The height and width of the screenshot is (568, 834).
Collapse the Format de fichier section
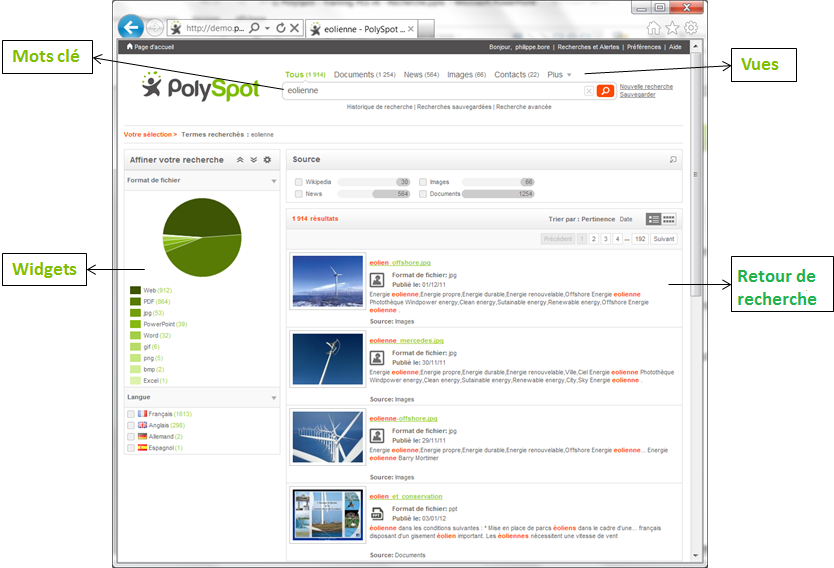tap(274, 181)
